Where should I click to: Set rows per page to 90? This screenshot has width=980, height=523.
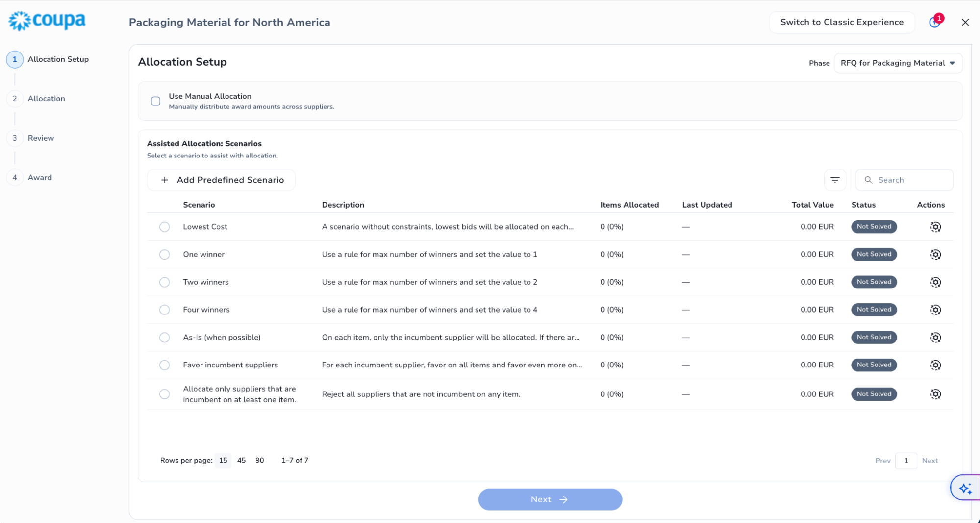click(260, 460)
